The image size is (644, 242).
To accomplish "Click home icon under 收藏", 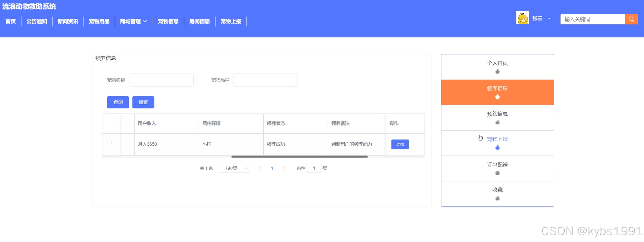I will tap(497, 198).
